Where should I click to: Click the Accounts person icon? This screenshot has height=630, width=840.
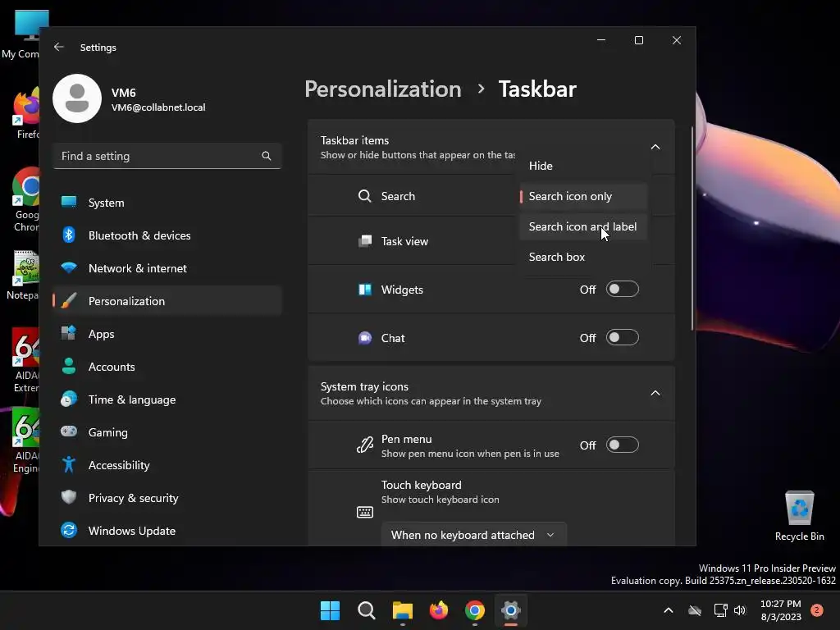coord(69,366)
